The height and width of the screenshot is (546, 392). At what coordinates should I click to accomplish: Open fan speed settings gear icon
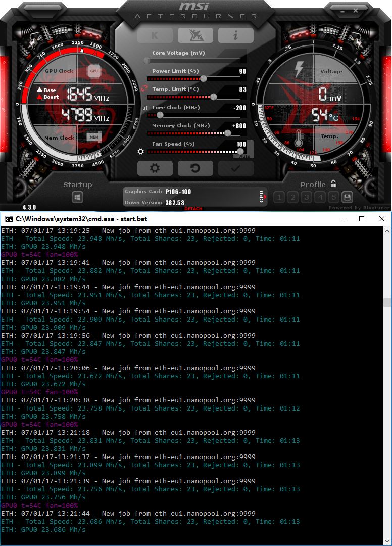coord(140,152)
